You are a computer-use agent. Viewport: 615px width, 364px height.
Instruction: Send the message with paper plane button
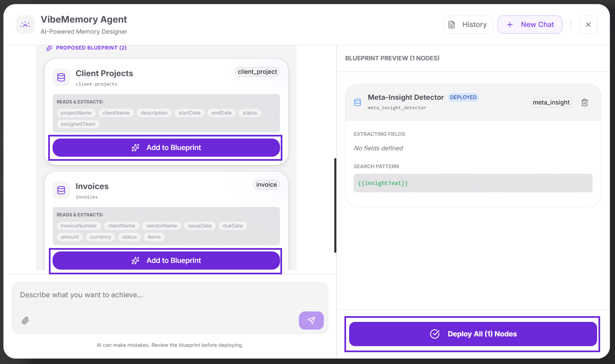coord(311,321)
